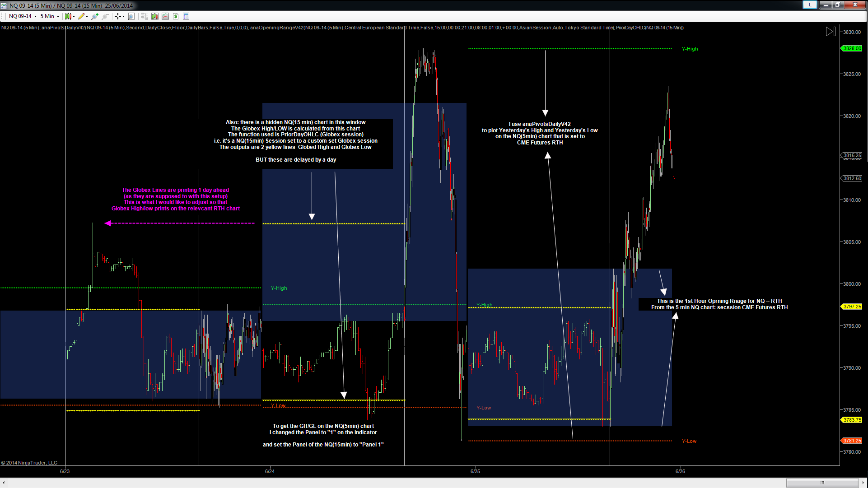This screenshot has height=488, width=868.
Task: Click the 3800.00 price axis label
Action: [852, 284]
